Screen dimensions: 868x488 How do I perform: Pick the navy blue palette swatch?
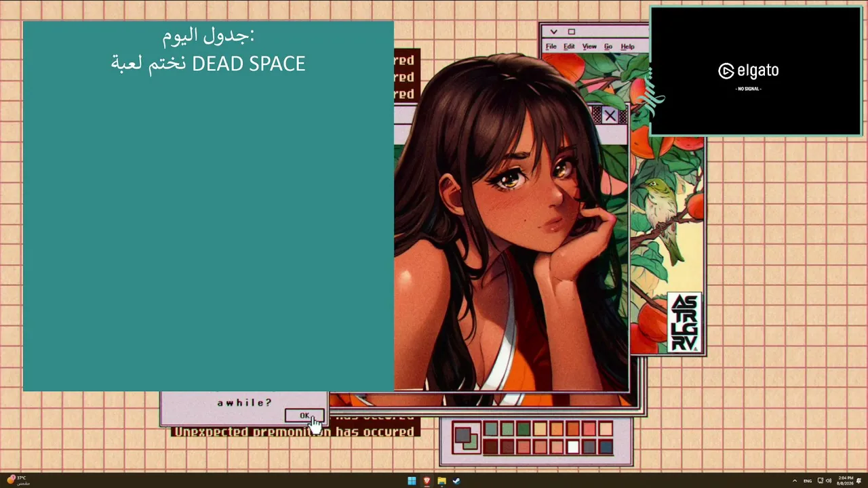click(606, 447)
